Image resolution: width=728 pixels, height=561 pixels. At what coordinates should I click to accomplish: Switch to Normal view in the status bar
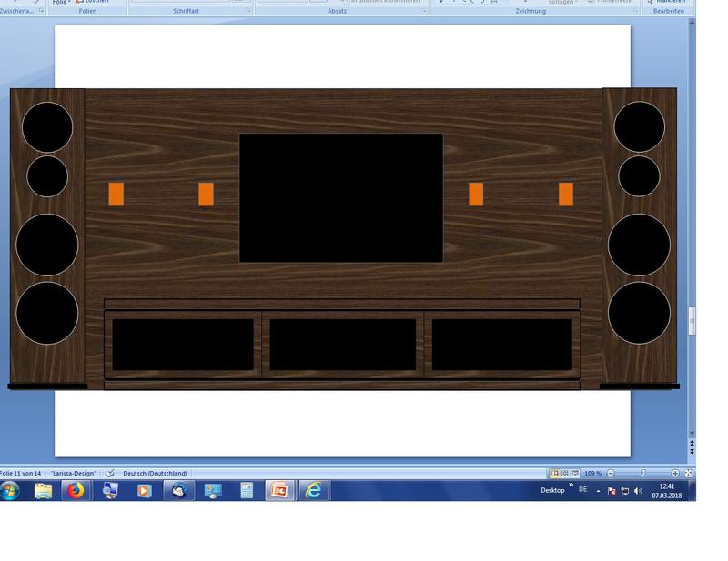click(554, 474)
